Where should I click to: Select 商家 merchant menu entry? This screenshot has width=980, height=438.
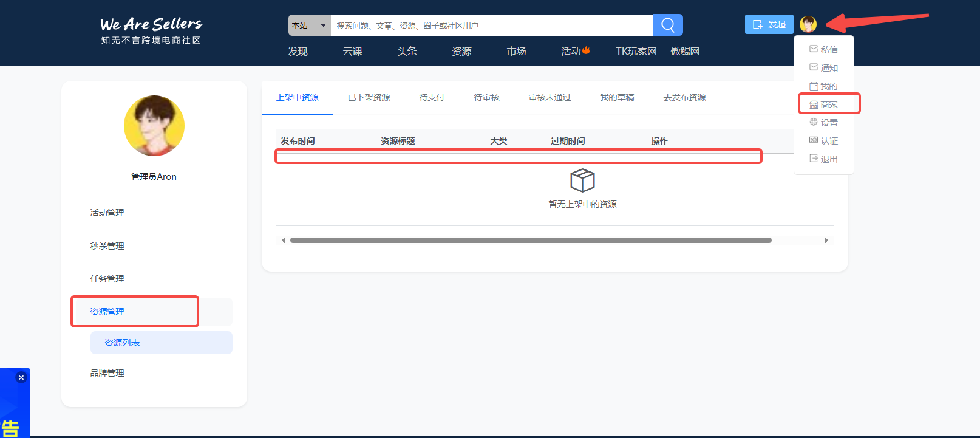823,104
